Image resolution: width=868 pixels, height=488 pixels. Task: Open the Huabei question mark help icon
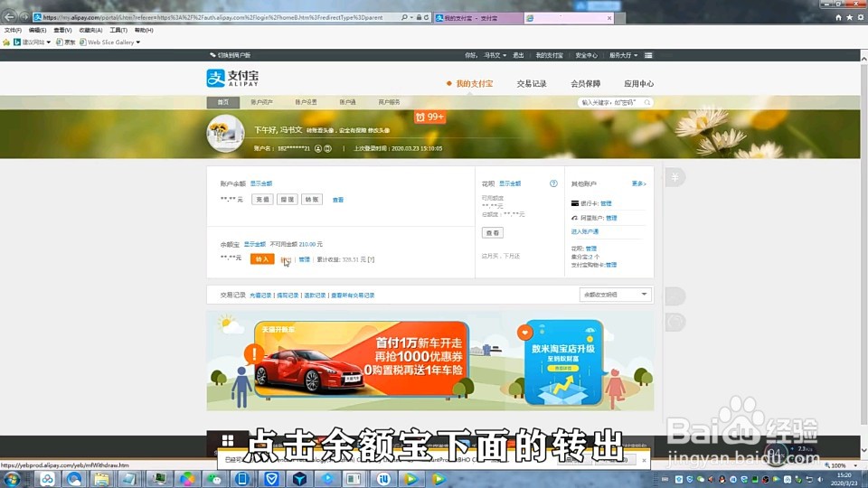[553, 183]
